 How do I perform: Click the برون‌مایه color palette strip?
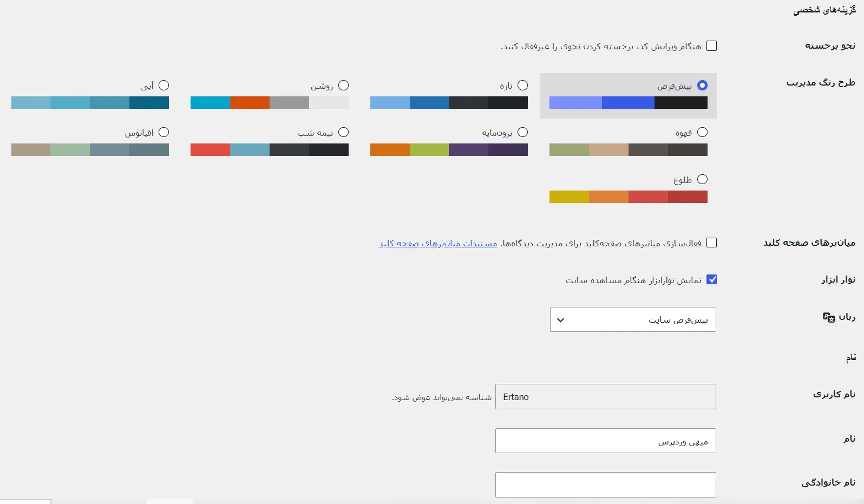[x=449, y=150]
